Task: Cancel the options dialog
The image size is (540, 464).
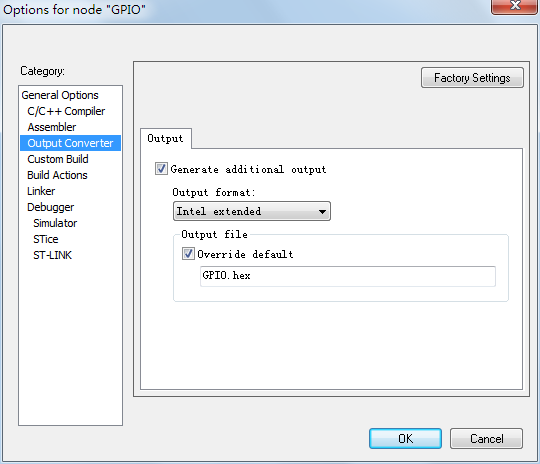Action: click(486, 439)
